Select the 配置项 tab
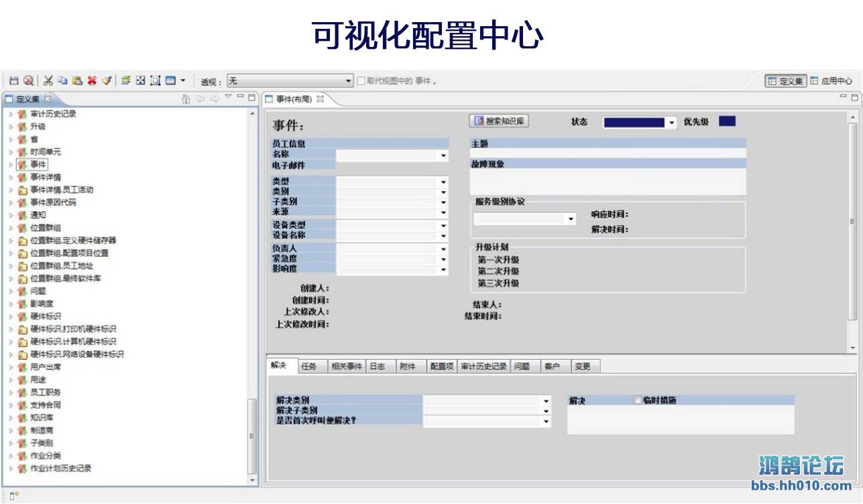 442,367
